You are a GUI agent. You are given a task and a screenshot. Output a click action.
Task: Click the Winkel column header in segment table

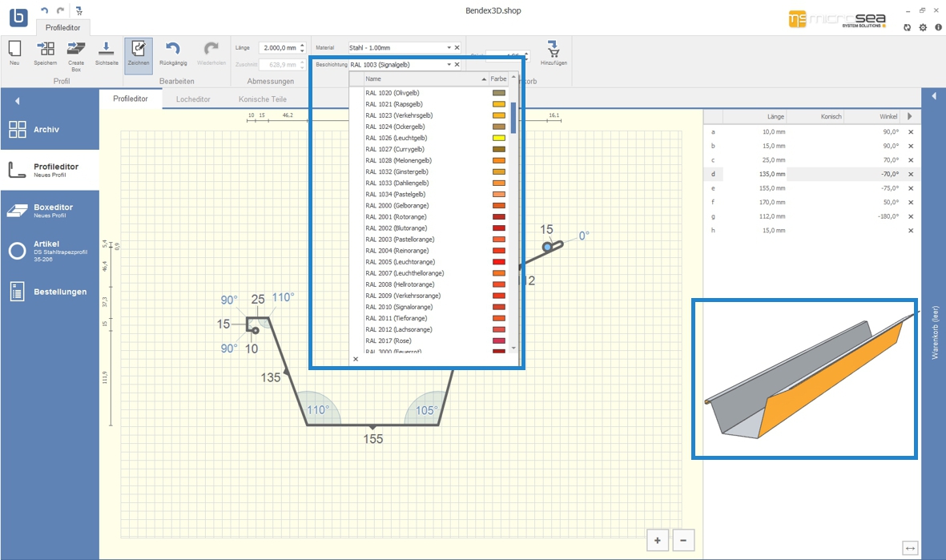click(888, 116)
